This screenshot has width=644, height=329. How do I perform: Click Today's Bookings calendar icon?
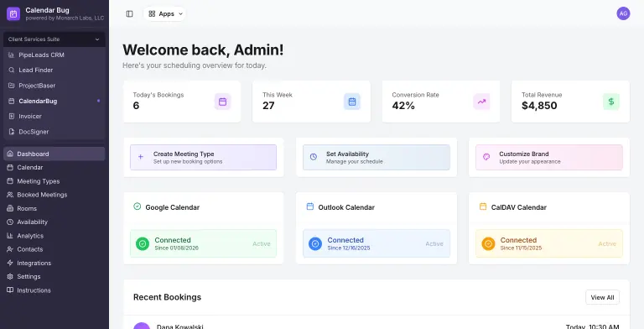[222, 102]
